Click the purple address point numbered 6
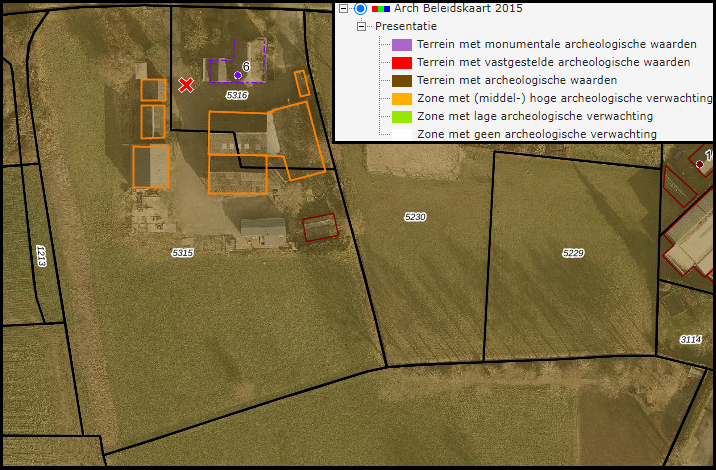Image resolution: width=716 pixels, height=470 pixels. [237, 75]
